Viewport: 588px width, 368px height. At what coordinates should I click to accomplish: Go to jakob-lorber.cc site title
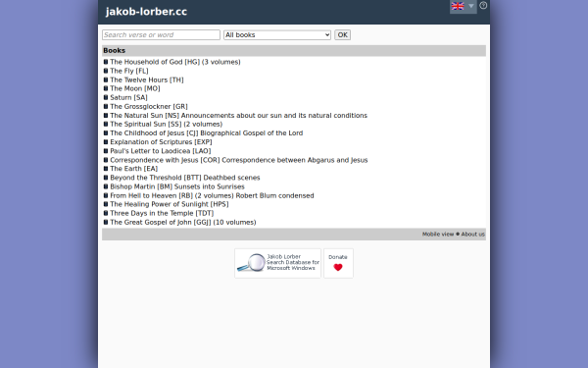146,12
